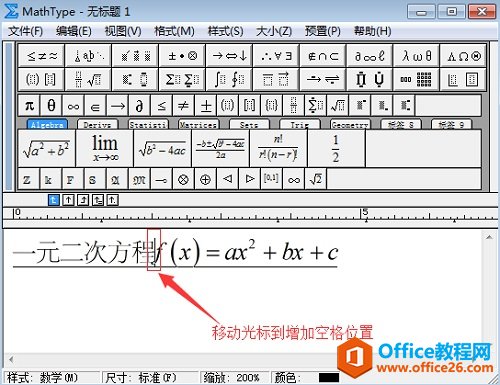Open the embellishments palette
The image size is (500, 385).
135,56
